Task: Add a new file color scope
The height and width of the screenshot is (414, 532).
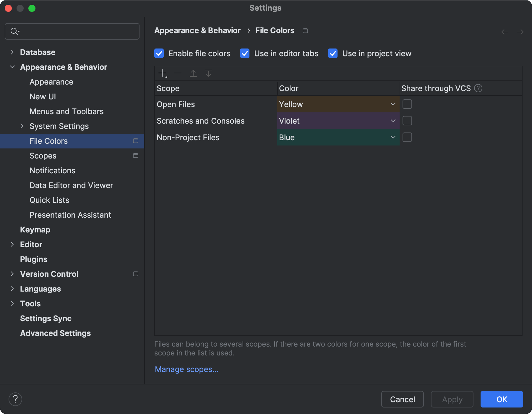Action: [x=163, y=73]
